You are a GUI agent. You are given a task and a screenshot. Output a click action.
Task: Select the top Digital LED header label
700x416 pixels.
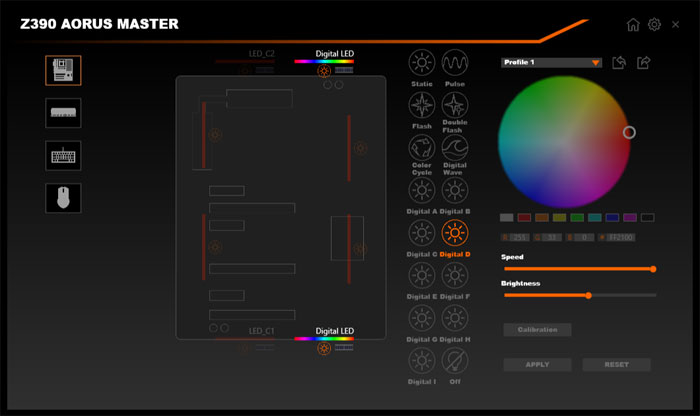pos(334,54)
